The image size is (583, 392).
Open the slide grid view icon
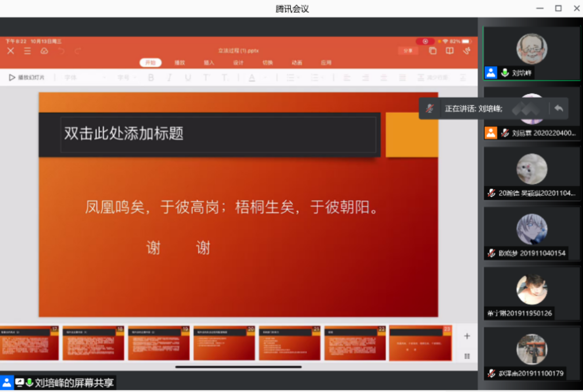[x=467, y=356]
